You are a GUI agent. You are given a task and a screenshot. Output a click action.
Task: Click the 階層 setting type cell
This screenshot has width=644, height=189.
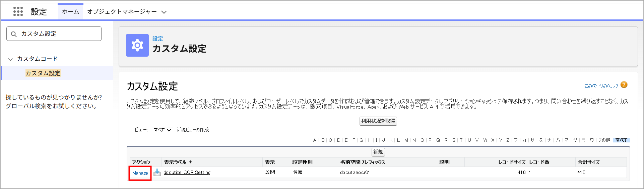click(x=298, y=172)
